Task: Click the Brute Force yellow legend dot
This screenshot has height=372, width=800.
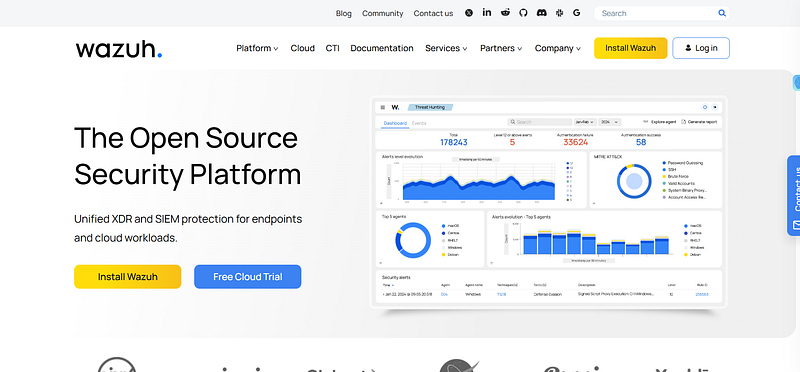Action: 664,176
